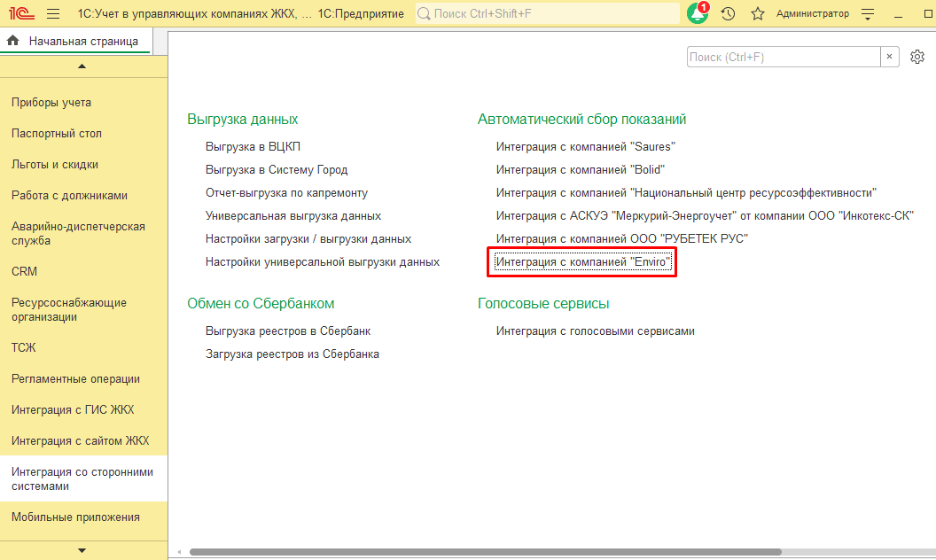Click the Обмен со Сбербанком heading
The height and width of the screenshot is (560, 936).
[x=261, y=303]
